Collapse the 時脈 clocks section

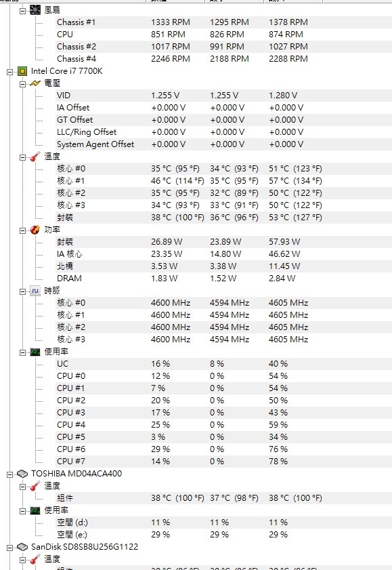22,291
